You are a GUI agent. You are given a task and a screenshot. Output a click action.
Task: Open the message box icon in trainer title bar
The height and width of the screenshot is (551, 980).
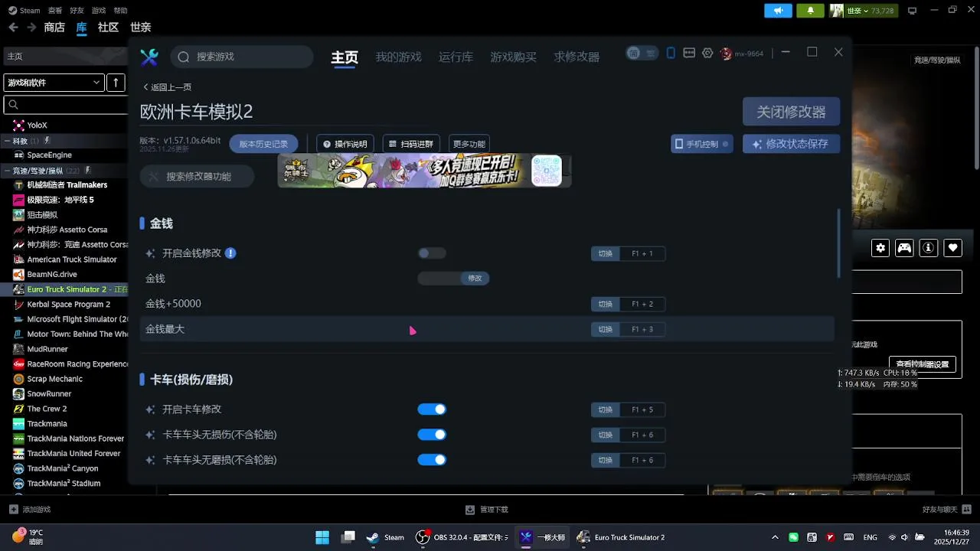689,53
